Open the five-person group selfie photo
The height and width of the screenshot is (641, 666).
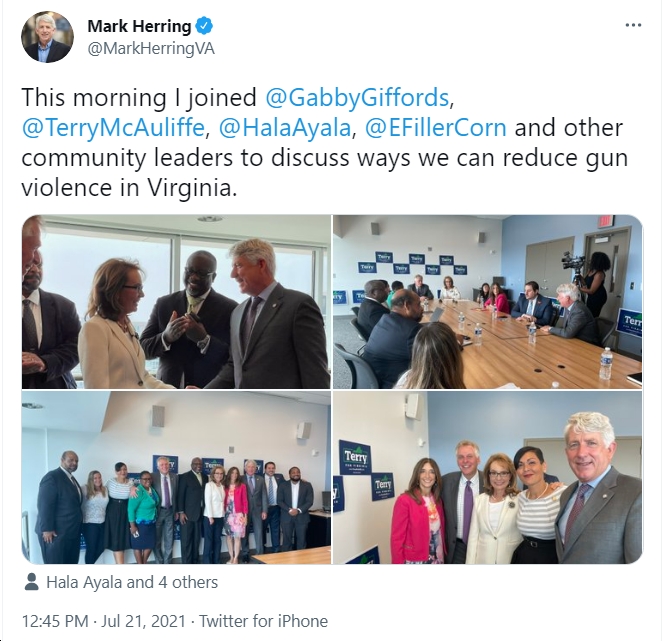click(488, 477)
